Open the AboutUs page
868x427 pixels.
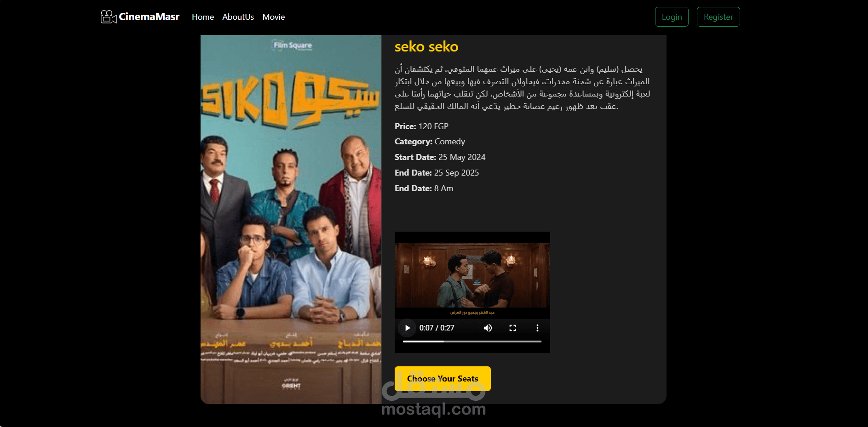point(238,17)
